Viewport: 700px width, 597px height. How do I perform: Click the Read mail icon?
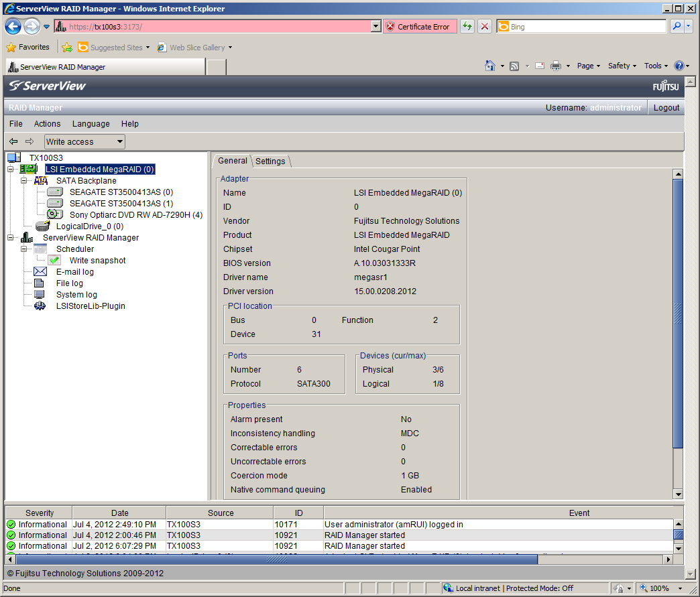[540, 66]
